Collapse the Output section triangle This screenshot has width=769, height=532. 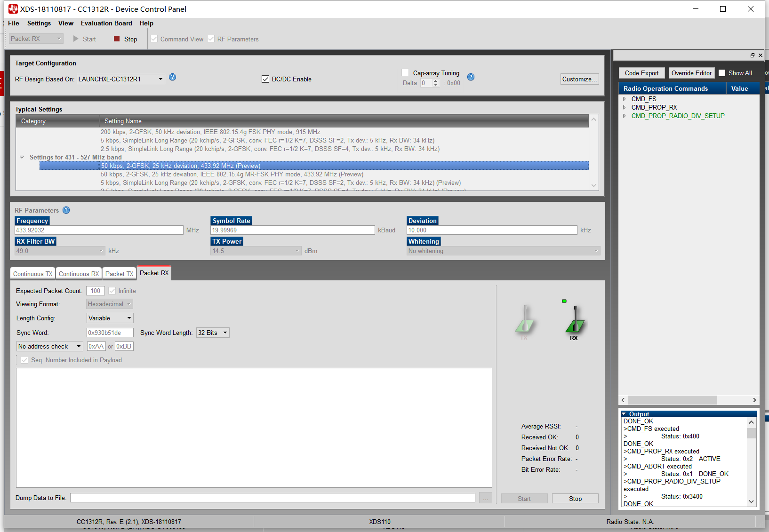[x=624, y=414]
